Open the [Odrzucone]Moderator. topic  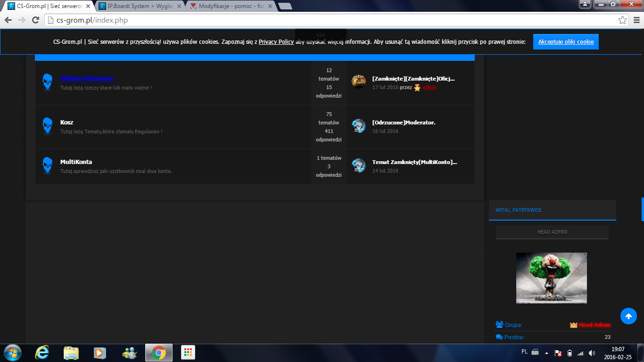point(404,123)
